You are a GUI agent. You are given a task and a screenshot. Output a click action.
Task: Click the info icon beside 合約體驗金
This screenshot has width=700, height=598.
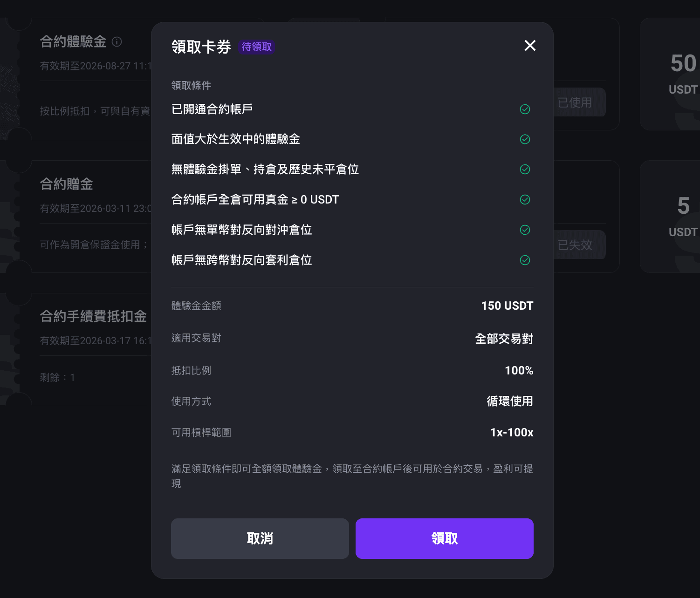tap(117, 42)
